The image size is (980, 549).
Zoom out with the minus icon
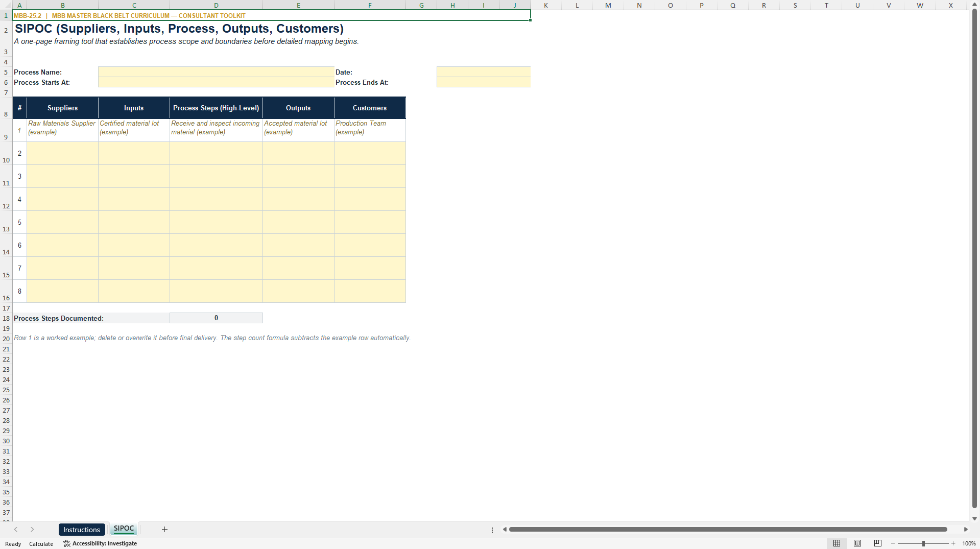tap(893, 543)
